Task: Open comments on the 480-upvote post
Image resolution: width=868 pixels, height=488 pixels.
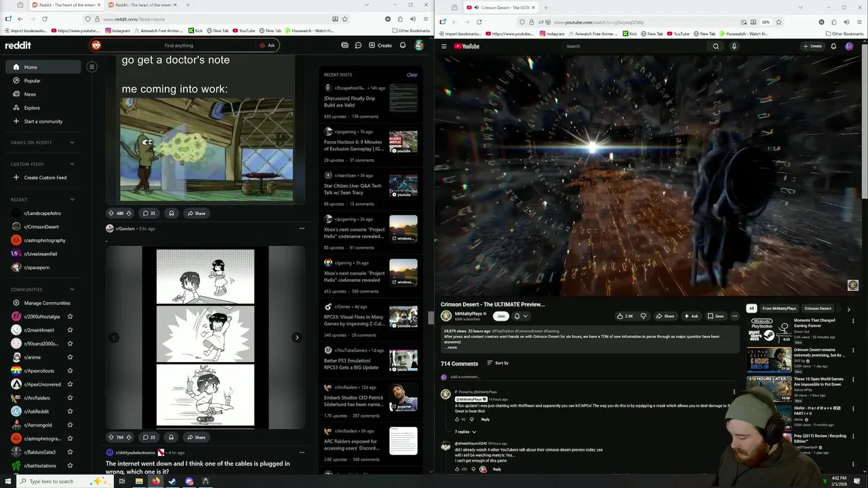Action: (149, 213)
